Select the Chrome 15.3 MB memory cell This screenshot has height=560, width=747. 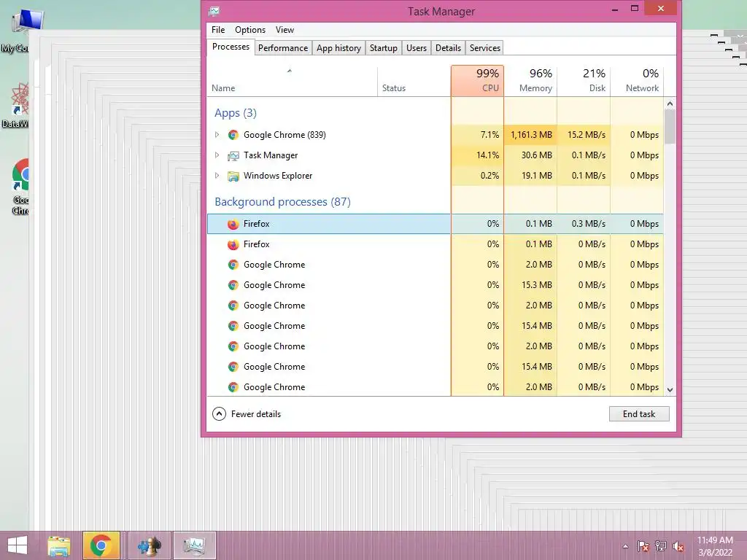click(x=530, y=285)
